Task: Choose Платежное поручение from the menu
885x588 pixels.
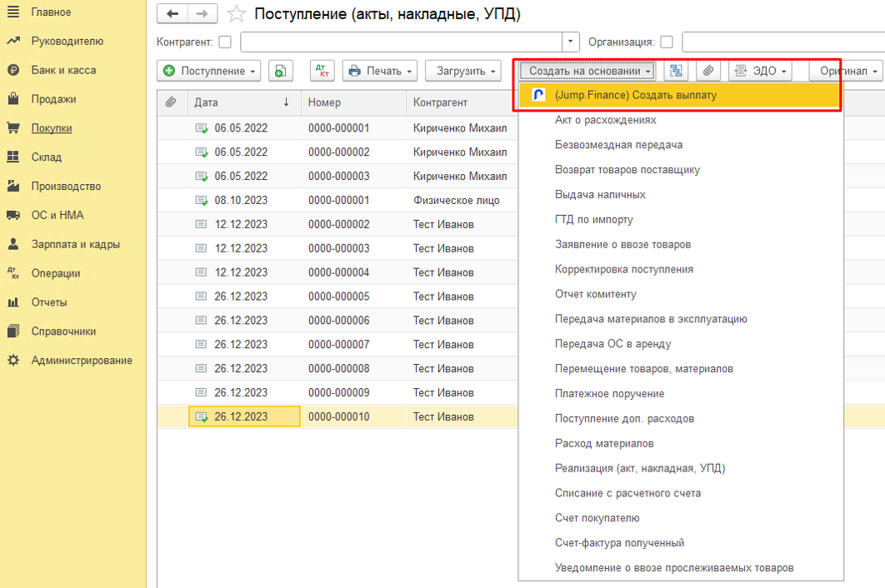Action: (609, 394)
